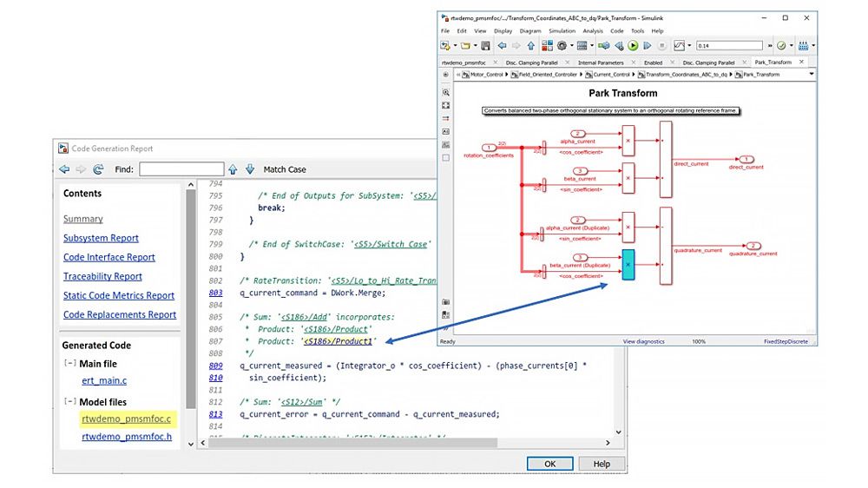Click the Save model floppy disk icon
This screenshot has width=868, height=488.
point(485,45)
